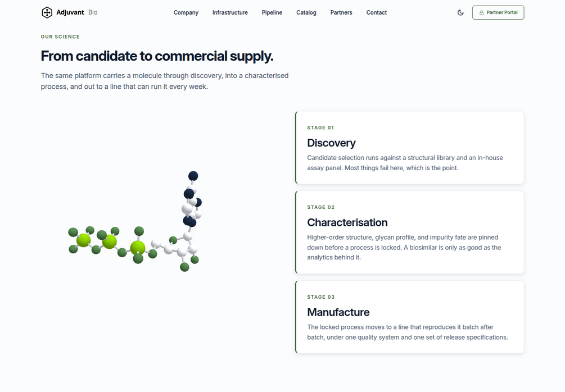Click the Manufacture heading
565x392 pixels.
[338, 312]
